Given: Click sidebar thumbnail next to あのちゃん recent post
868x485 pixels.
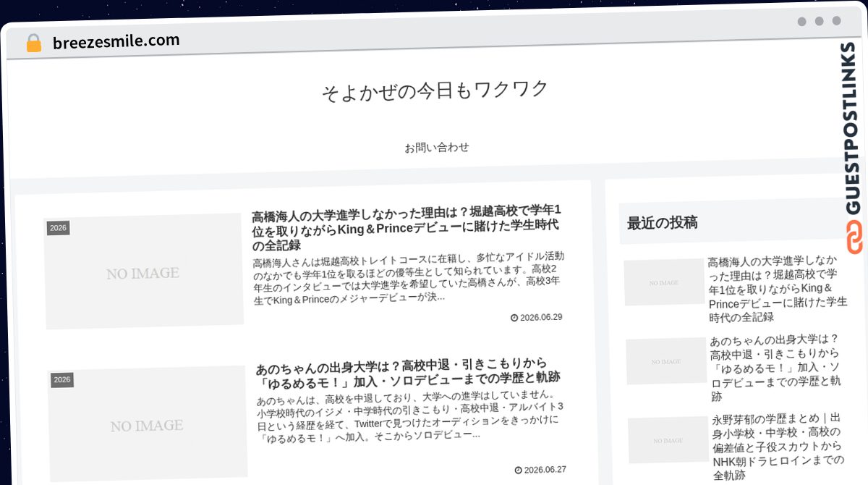Looking at the screenshot, I should pos(666,361).
